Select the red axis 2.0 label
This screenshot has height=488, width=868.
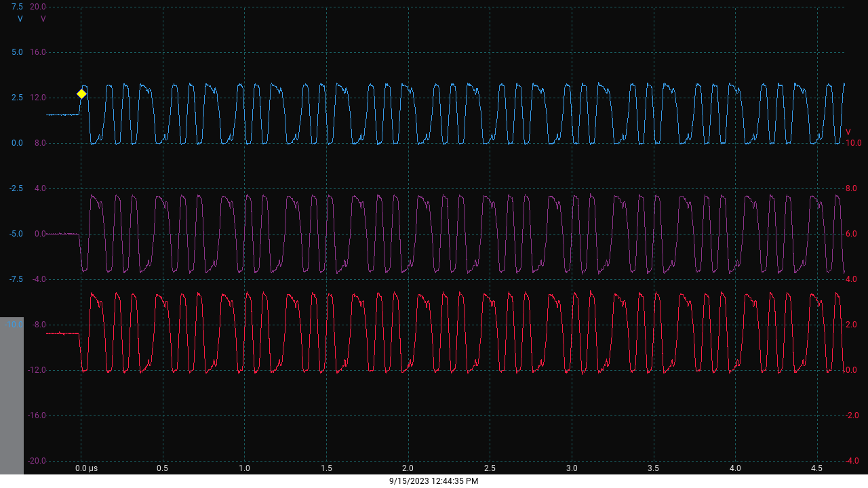pyautogui.click(x=852, y=325)
